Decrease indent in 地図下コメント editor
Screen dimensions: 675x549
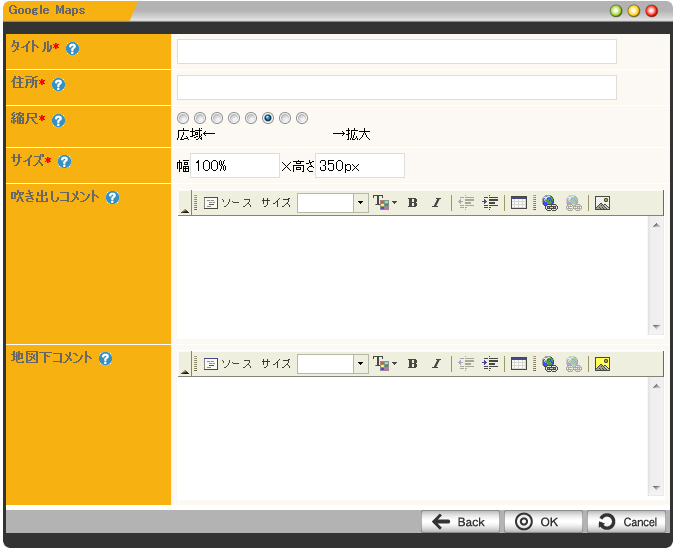466,363
